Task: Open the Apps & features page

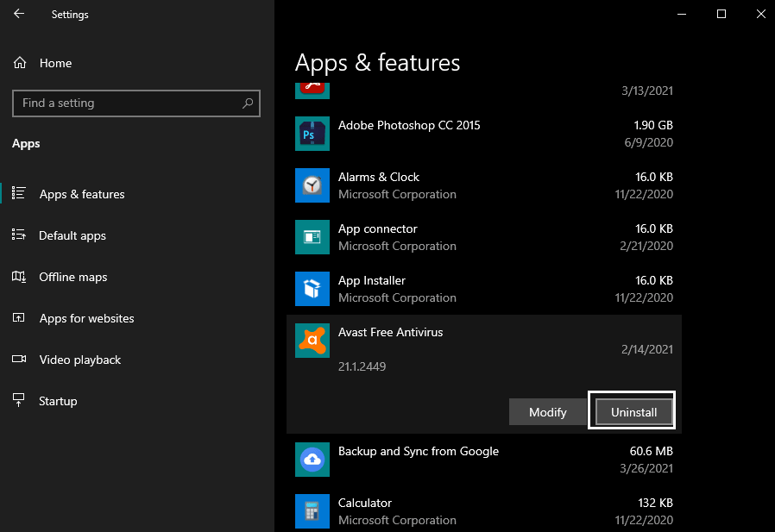Action: tap(82, 194)
